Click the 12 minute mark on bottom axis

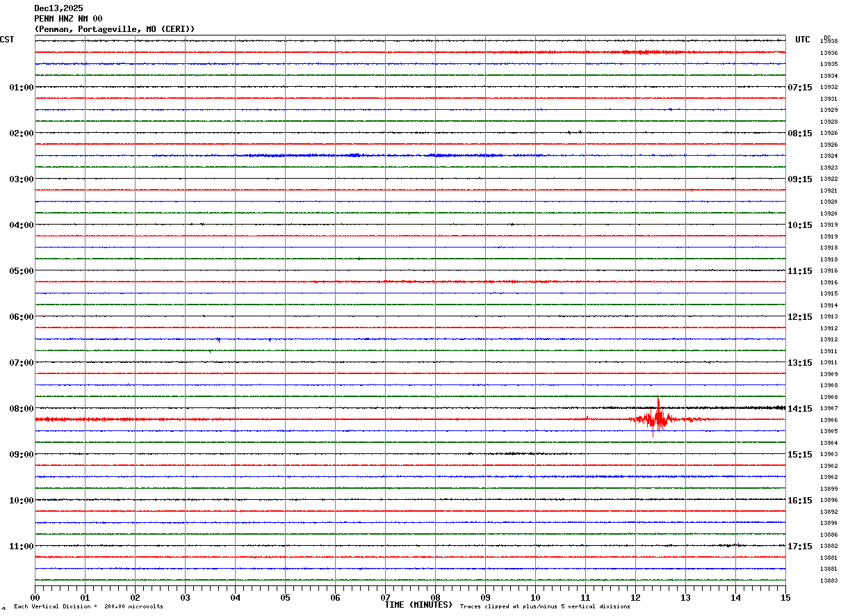[635, 597]
